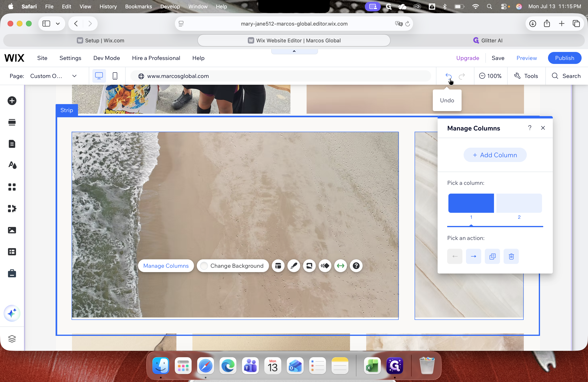This screenshot has width=588, height=382.
Task: Click the strip Stretch arrows icon
Action: pos(340,266)
